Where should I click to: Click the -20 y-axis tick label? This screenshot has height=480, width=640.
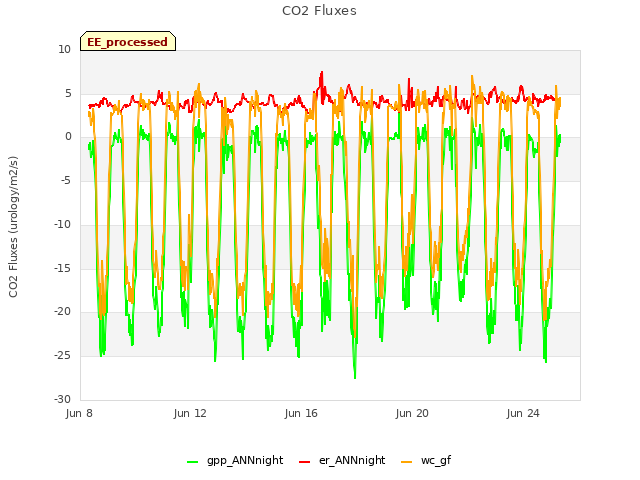point(62,311)
